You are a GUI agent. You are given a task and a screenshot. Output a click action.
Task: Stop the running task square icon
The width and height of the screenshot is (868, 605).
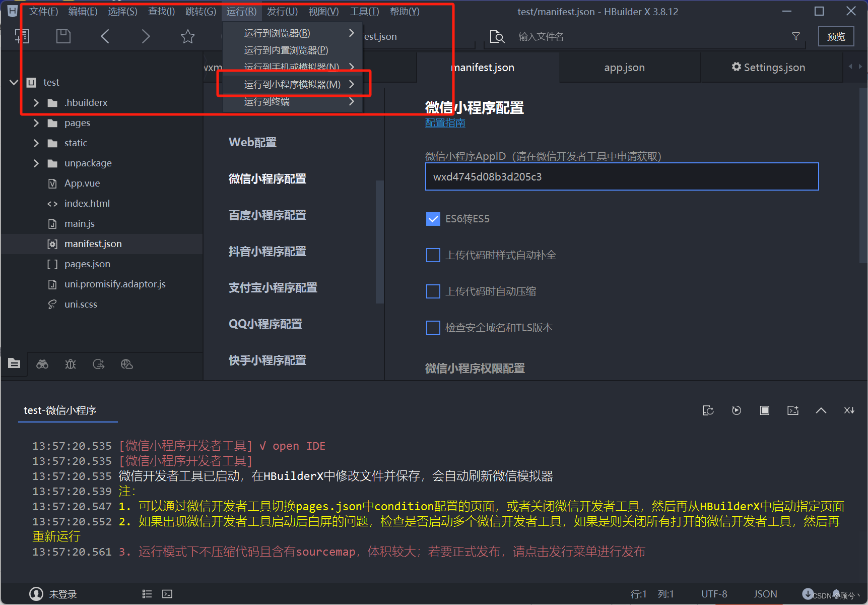tap(765, 410)
